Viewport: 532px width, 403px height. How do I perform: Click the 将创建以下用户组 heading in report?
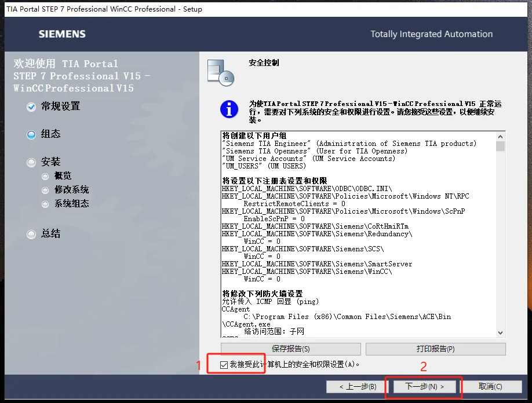[x=254, y=135]
